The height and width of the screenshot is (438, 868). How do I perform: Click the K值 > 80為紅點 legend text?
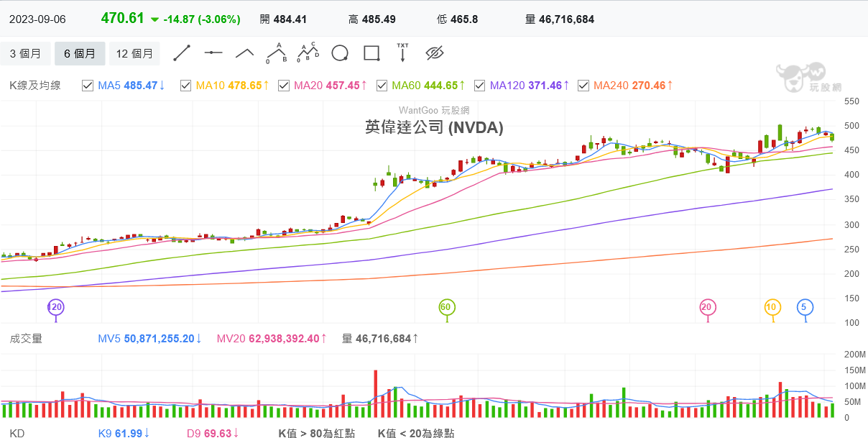[317, 433]
